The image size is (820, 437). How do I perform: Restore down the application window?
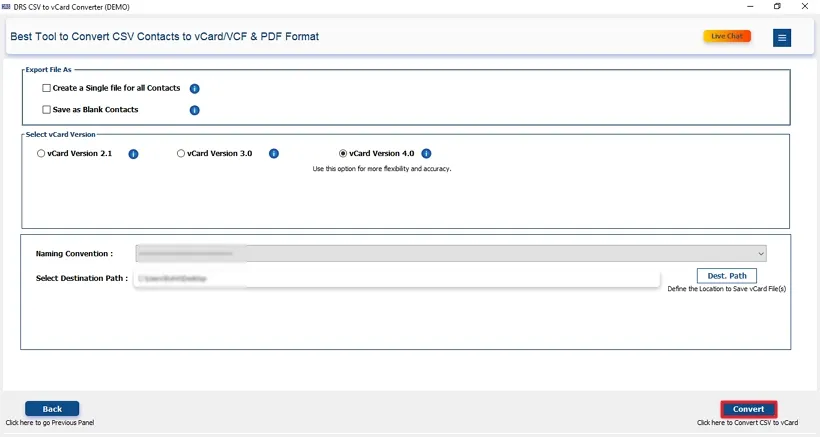[x=777, y=6]
